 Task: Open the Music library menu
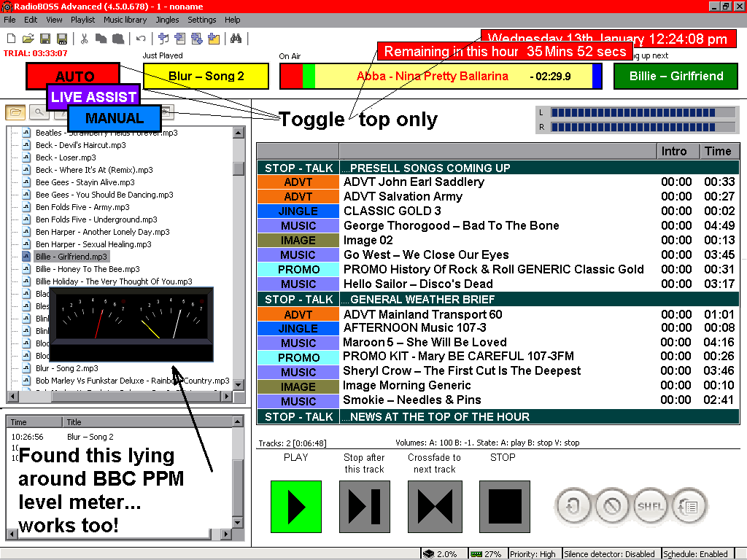click(125, 20)
